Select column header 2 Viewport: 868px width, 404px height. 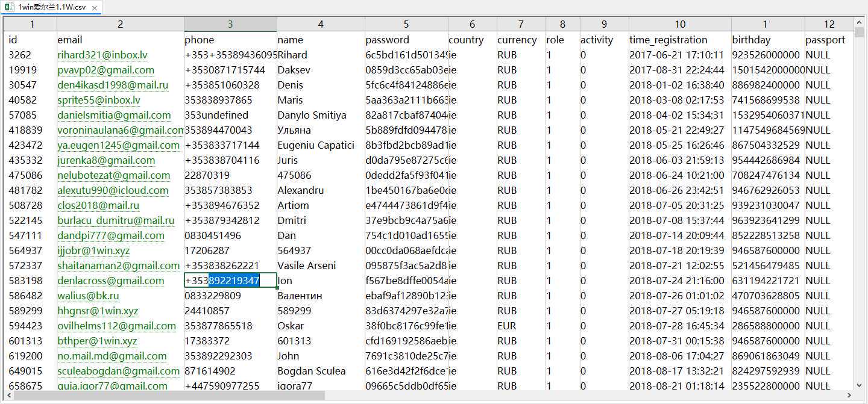point(121,24)
